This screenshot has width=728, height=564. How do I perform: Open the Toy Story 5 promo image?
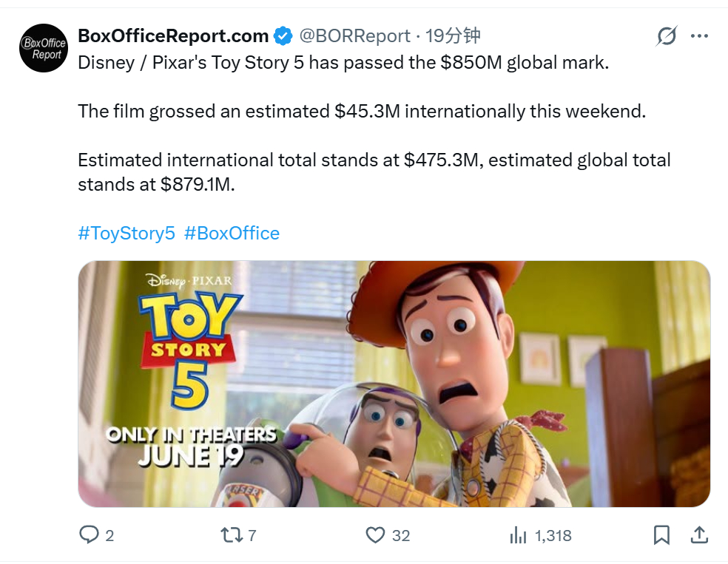point(394,384)
